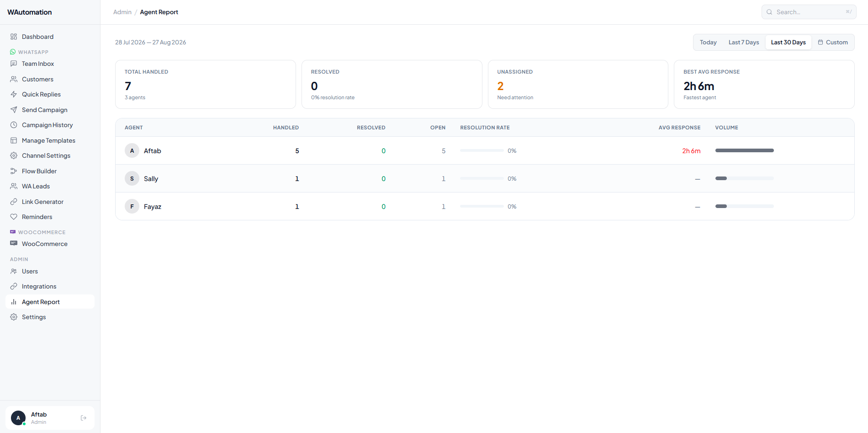868x433 pixels.
Task: Click the bottom Settings gear icon
Action: (x=14, y=317)
